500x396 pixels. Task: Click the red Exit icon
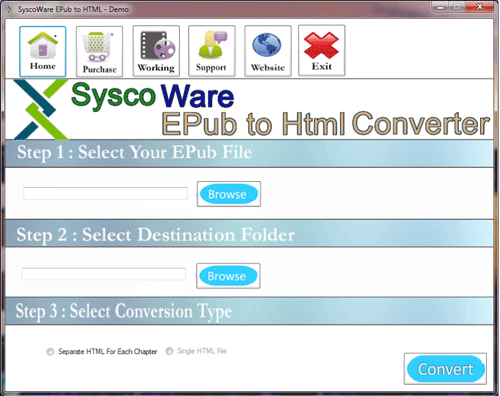(322, 51)
